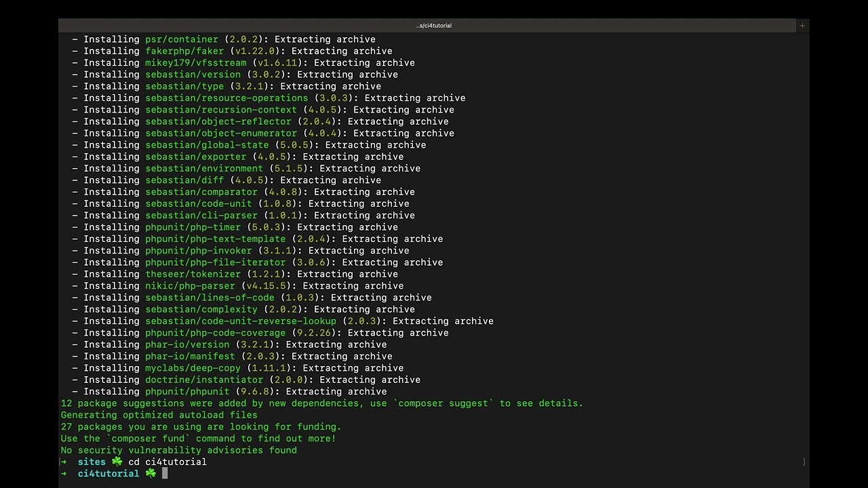The width and height of the screenshot is (868, 488).
Task: Click the sebastian/version package name
Action: (x=193, y=75)
